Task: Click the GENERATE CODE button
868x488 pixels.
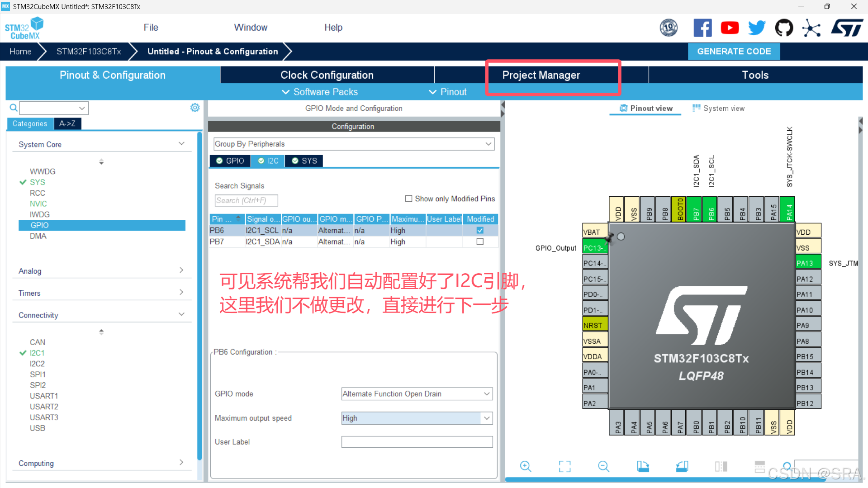Action: point(734,51)
